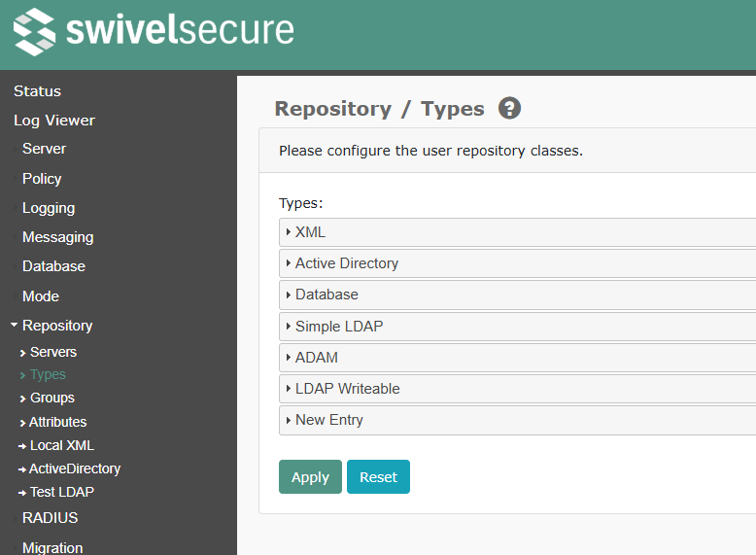Expand the New Entry type row
Viewport: 756px width, 555px height.
pyautogui.click(x=517, y=420)
